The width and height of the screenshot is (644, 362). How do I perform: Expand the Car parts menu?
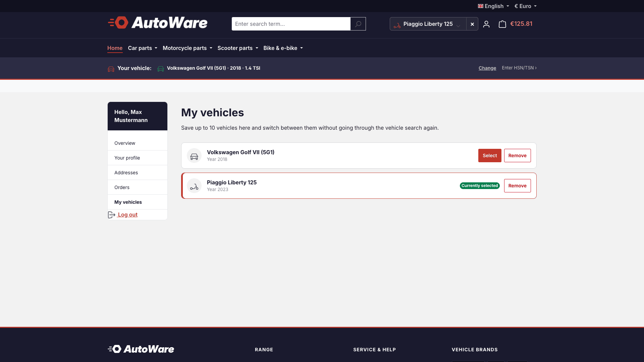click(143, 48)
